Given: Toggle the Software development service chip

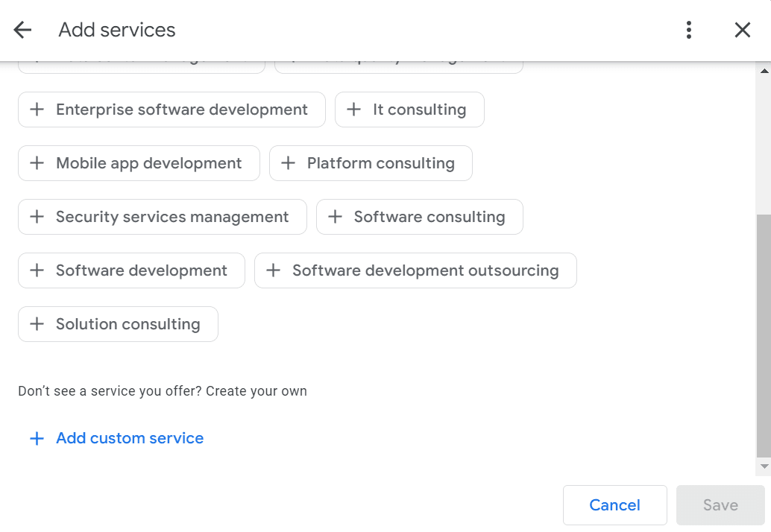Looking at the screenshot, I should click(131, 270).
